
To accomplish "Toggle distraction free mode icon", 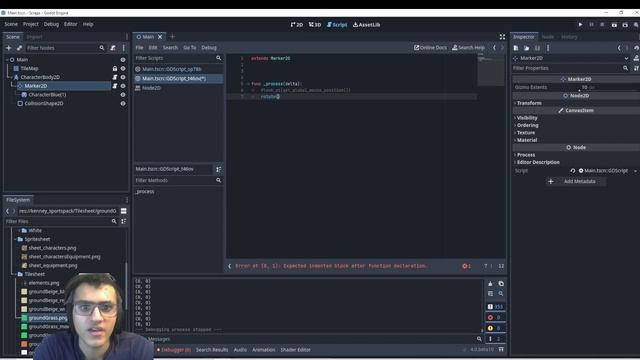I will click(502, 37).
